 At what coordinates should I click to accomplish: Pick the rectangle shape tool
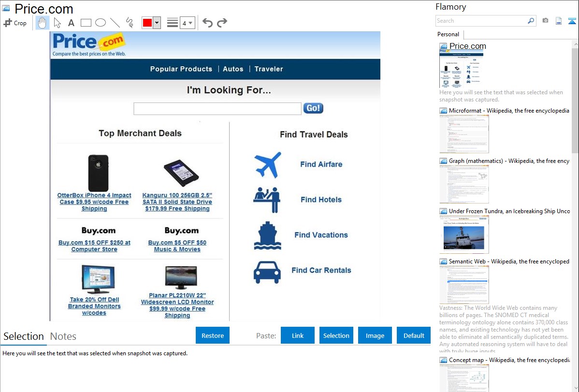(86, 23)
